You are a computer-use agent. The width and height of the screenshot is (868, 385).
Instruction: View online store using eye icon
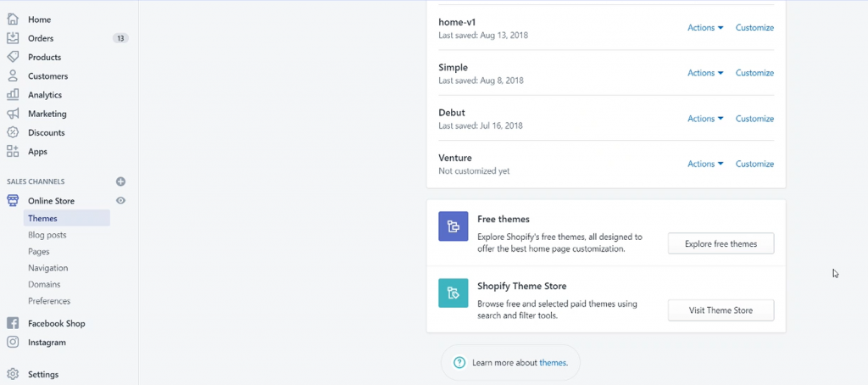coord(120,201)
